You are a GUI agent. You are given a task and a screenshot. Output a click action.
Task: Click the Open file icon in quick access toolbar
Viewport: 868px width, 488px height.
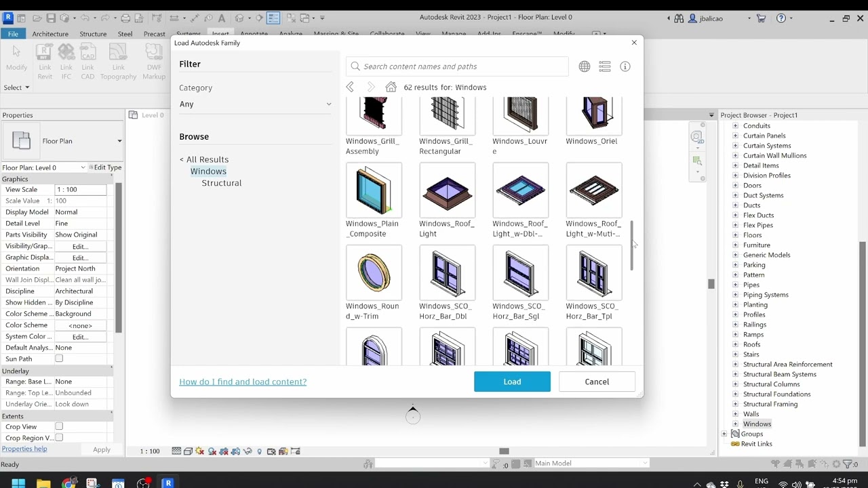point(37,18)
